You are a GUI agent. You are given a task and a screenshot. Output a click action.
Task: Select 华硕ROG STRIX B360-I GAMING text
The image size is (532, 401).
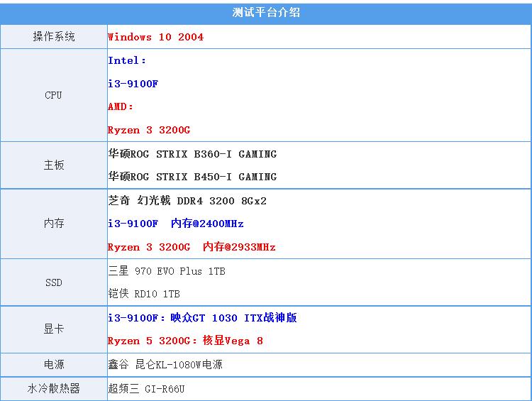[192, 154]
